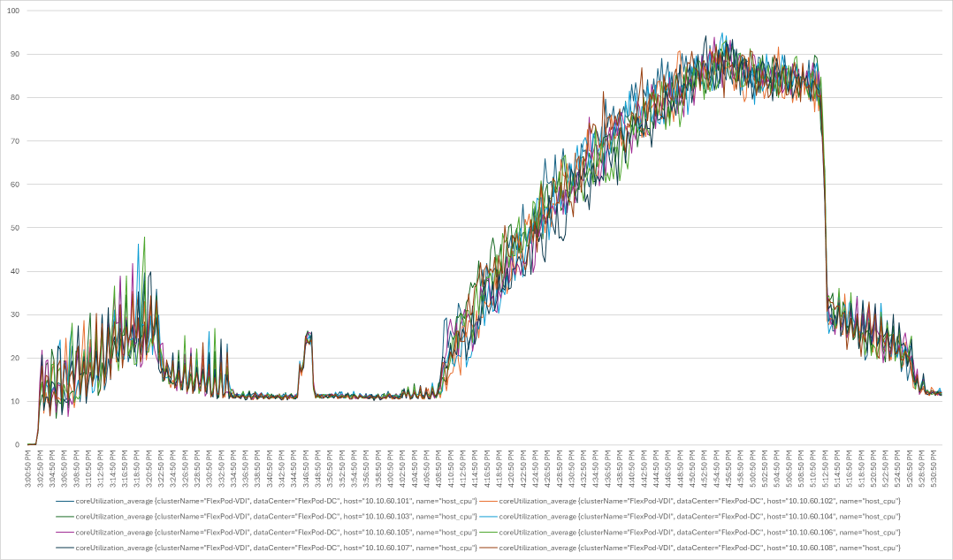Click the y-axis label 0

click(17, 445)
